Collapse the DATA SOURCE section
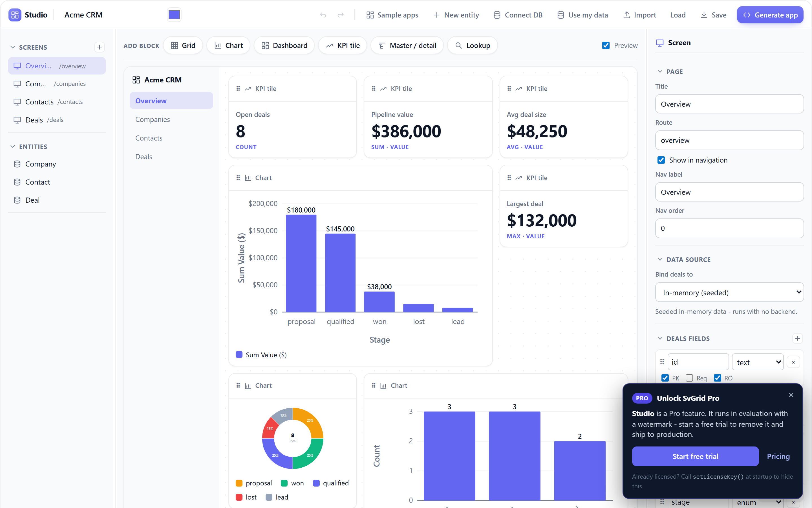Viewport: 812px width, 508px height. [x=660, y=259]
